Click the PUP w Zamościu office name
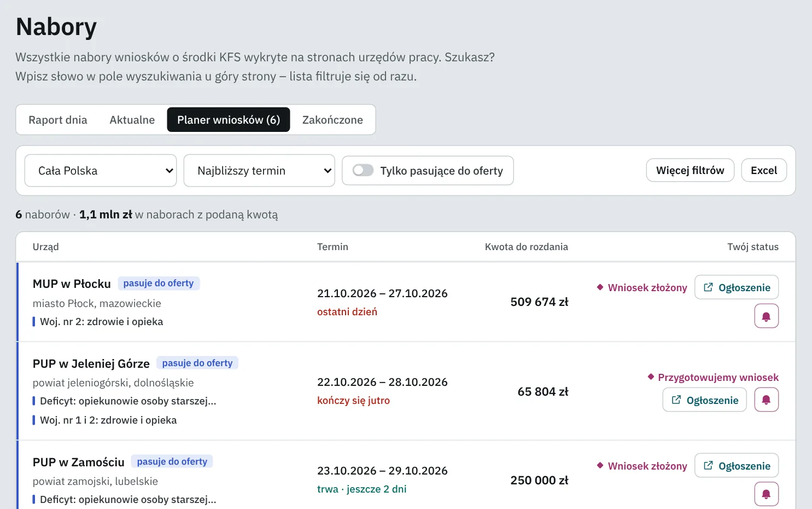Viewport: 812px width, 509px height. [x=79, y=462]
